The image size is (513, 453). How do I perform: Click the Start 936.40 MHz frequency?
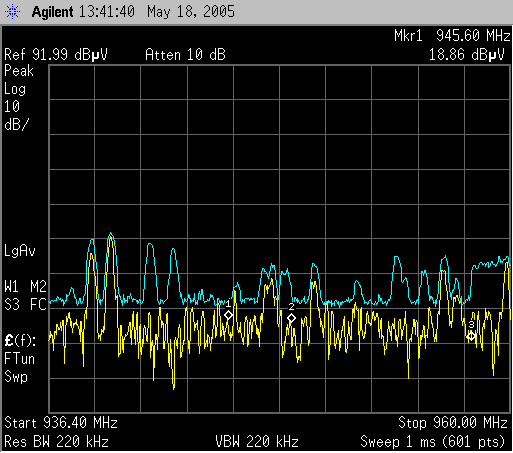pyautogui.click(x=61, y=423)
